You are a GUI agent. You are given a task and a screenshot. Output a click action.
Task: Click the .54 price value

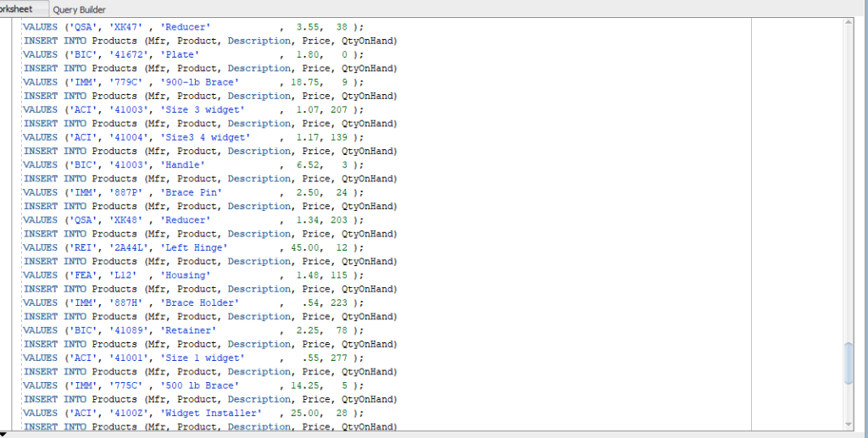pyautogui.click(x=310, y=303)
